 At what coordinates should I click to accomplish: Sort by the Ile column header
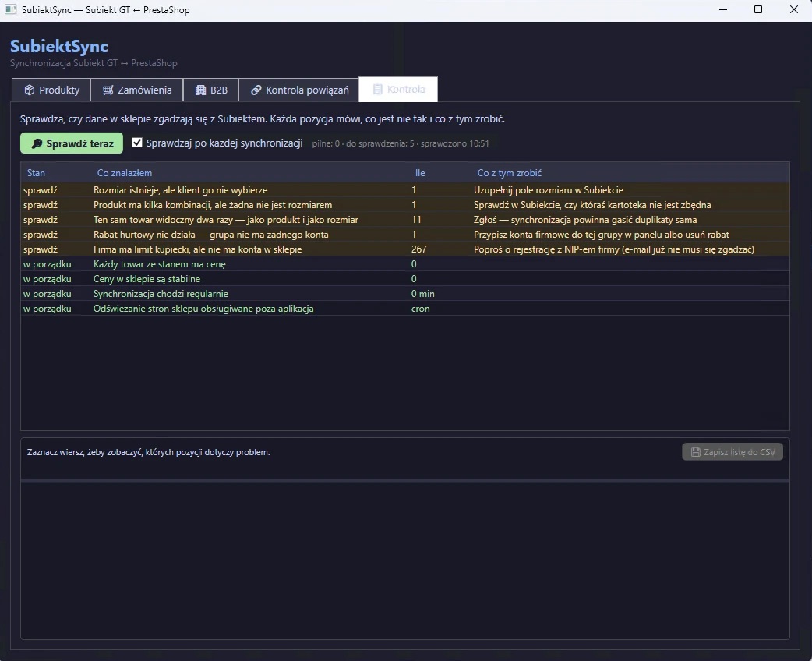point(420,173)
